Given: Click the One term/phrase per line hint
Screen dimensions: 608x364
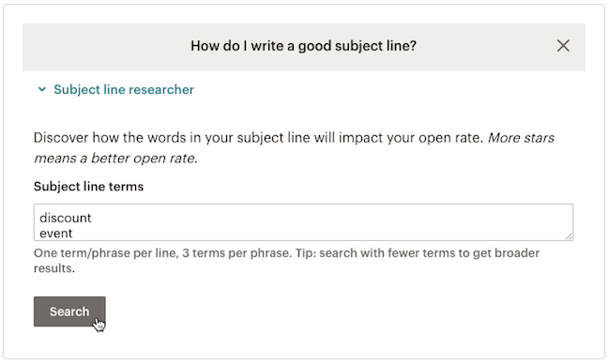Looking at the screenshot, I should click(x=162, y=253).
